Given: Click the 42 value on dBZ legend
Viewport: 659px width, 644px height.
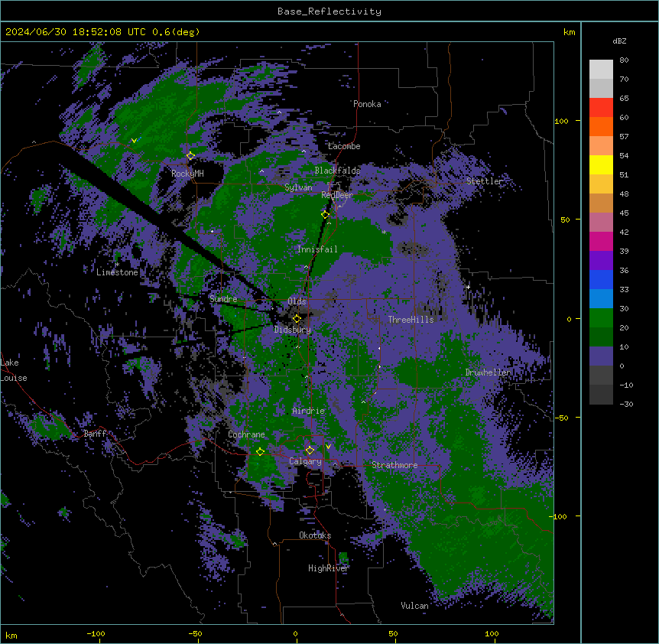Looking at the screenshot, I should [624, 232].
